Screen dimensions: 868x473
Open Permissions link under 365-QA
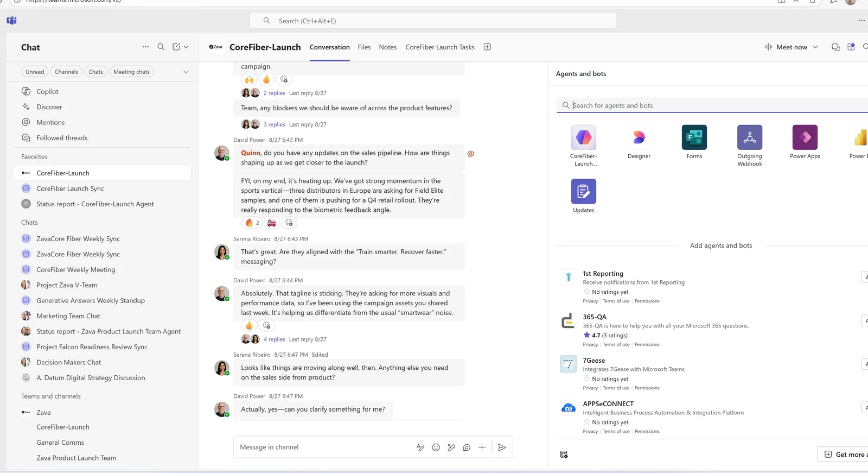coord(647,344)
